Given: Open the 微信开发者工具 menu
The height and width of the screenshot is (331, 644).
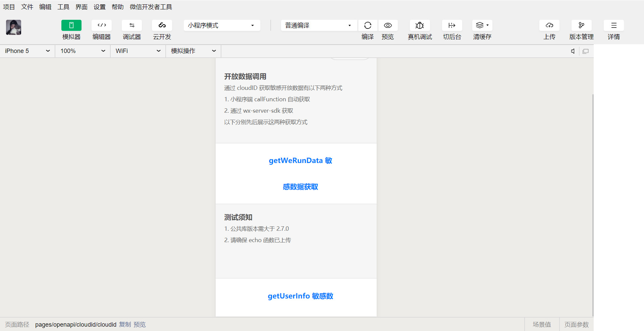Looking at the screenshot, I should (151, 7).
